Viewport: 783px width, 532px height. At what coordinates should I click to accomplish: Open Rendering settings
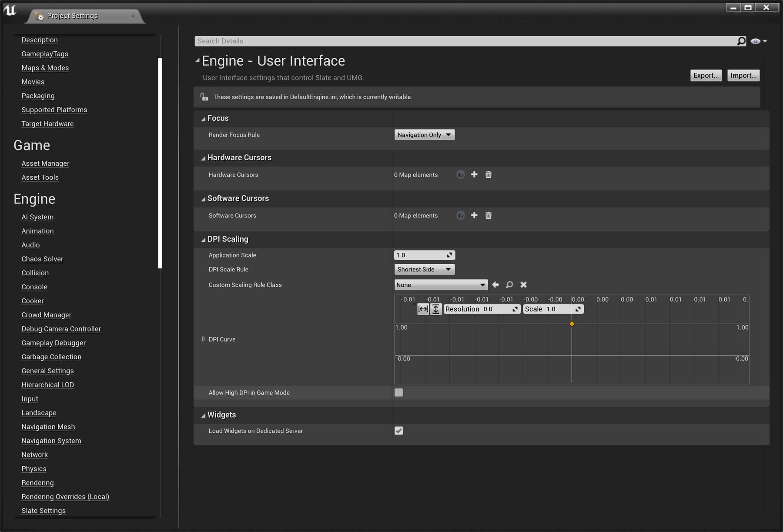point(37,483)
